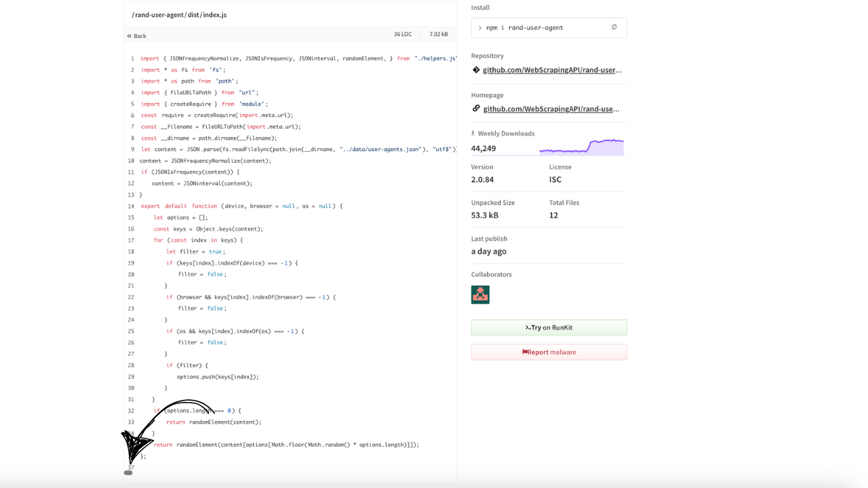Click the 'let options = [];' code line
Image resolution: width=868 pixels, height=488 pixels.
click(180, 218)
